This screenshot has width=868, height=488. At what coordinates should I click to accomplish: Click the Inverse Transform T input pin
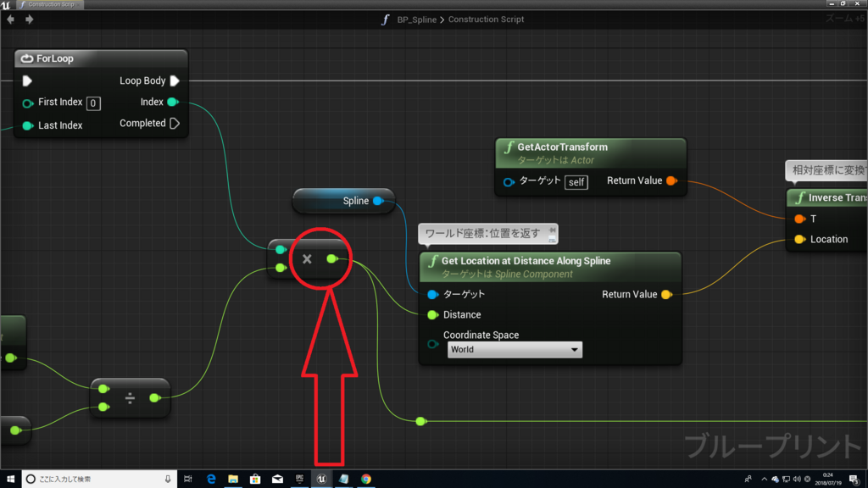(x=800, y=219)
